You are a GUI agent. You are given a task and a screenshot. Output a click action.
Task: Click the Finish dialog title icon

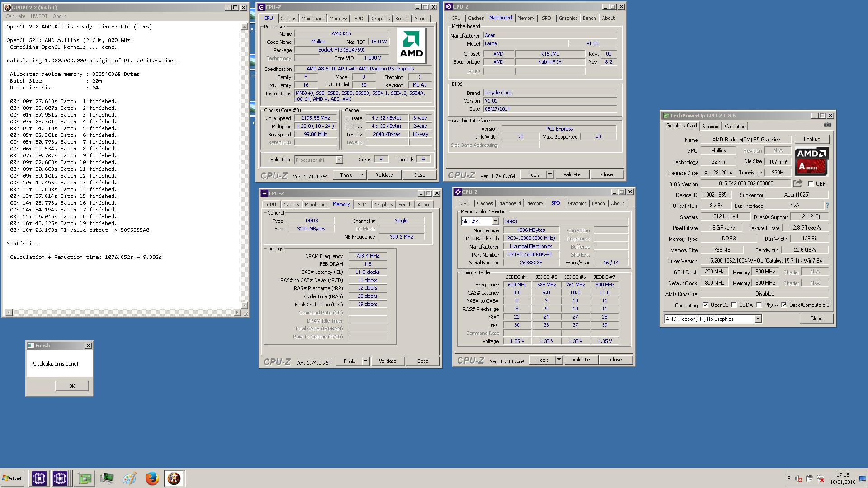point(31,346)
